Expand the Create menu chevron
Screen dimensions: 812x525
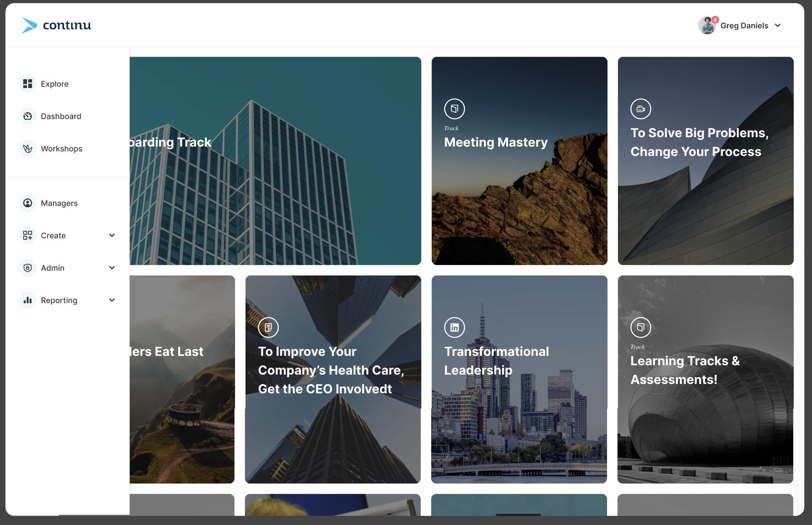pyautogui.click(x=112, y=236)
